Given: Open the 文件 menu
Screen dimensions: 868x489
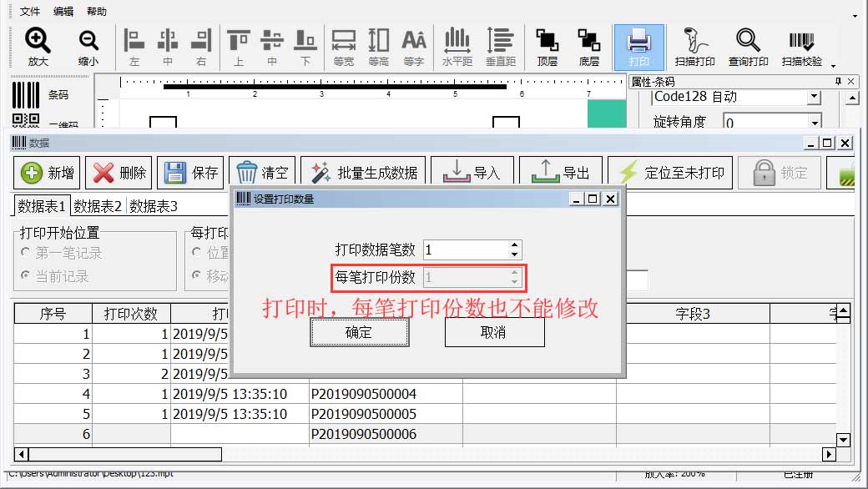Looking at the screenshot, I should click(30, 12).
